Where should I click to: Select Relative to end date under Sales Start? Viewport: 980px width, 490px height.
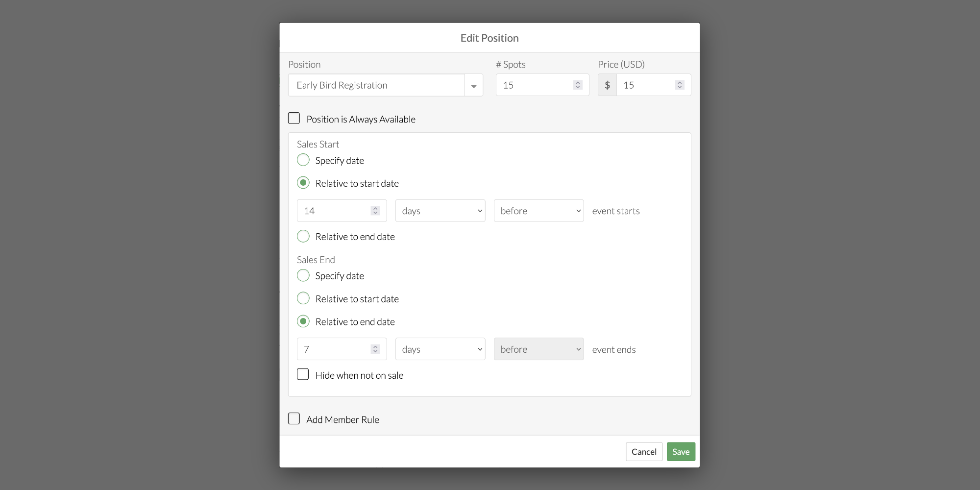303,237
